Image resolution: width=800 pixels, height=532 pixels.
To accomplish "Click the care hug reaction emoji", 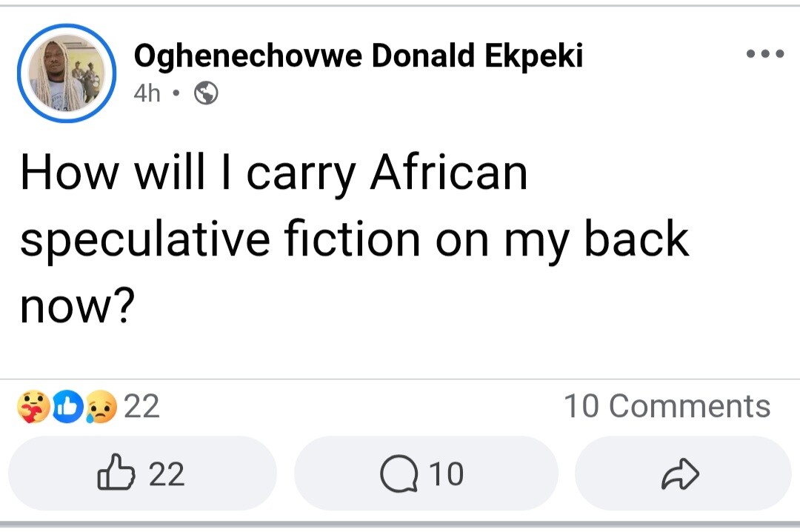I will pyautogui.click(x=32, y=407).
